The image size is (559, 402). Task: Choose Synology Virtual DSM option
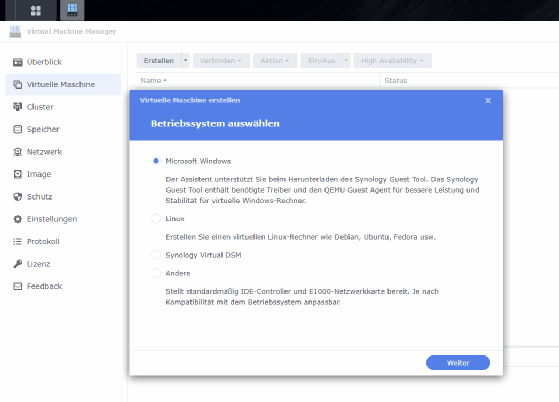(x=156, y=255)
